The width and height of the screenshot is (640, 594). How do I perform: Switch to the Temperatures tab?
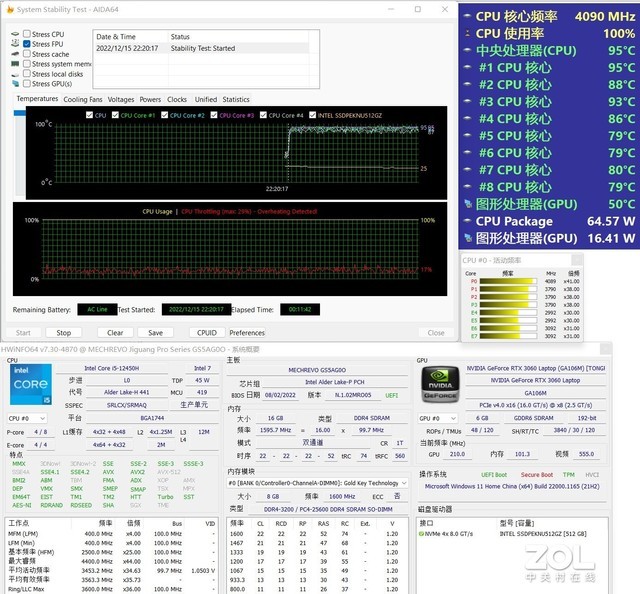tap(37, 99)
